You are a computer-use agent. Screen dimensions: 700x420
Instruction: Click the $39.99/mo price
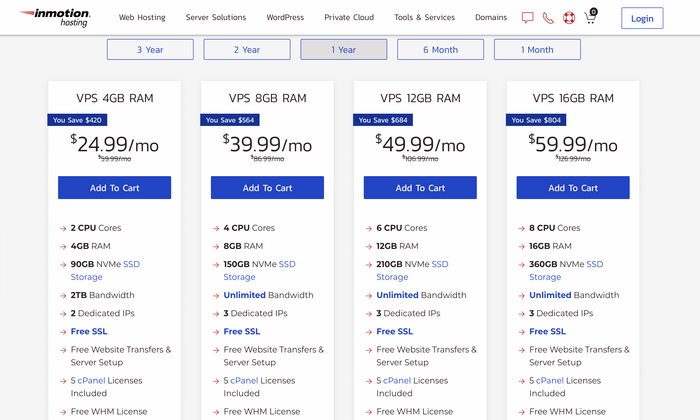267,144
